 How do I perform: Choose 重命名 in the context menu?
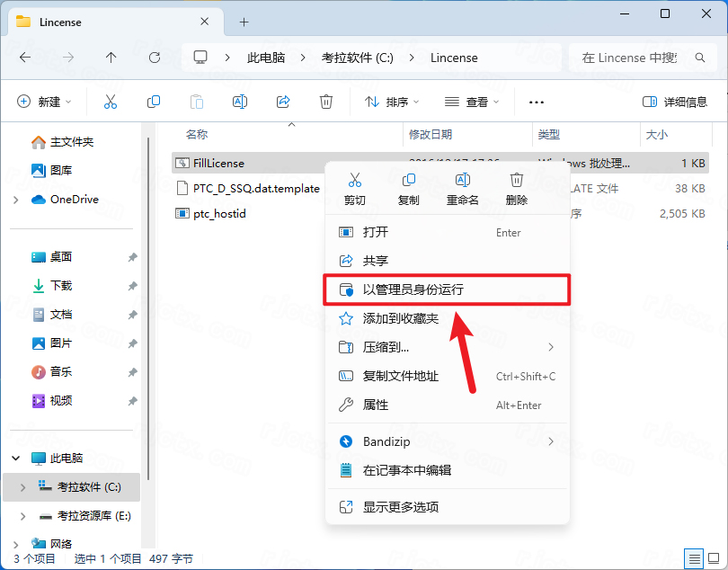pyautogui.click(x=463, y=190)
